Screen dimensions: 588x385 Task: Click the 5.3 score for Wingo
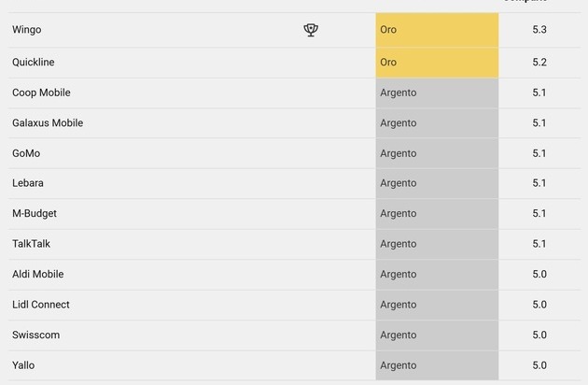click(539, 30)
